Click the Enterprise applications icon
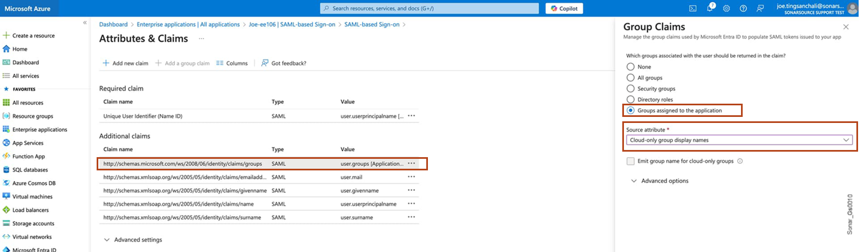868x252 pixels. coord(7,129)
